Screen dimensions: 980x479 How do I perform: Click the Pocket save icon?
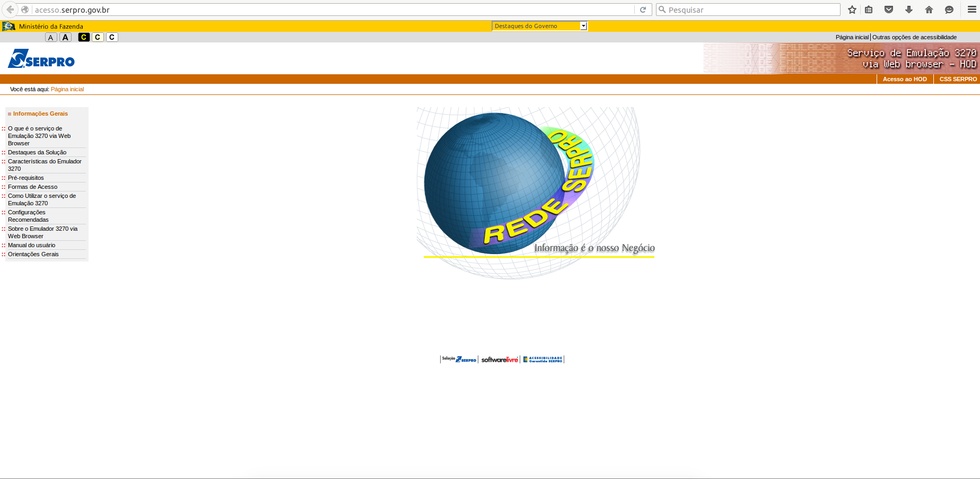coord(889,10)
